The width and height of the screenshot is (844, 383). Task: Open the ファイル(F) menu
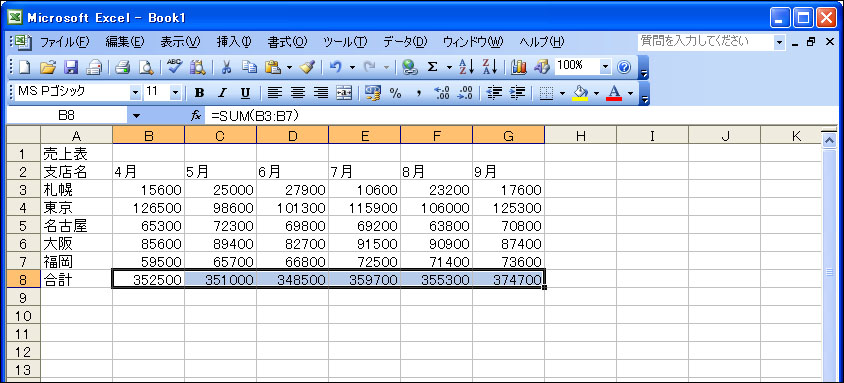65,41
